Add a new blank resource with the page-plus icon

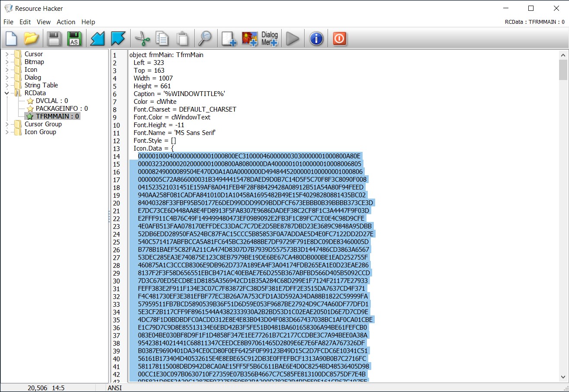coord(229,39)
